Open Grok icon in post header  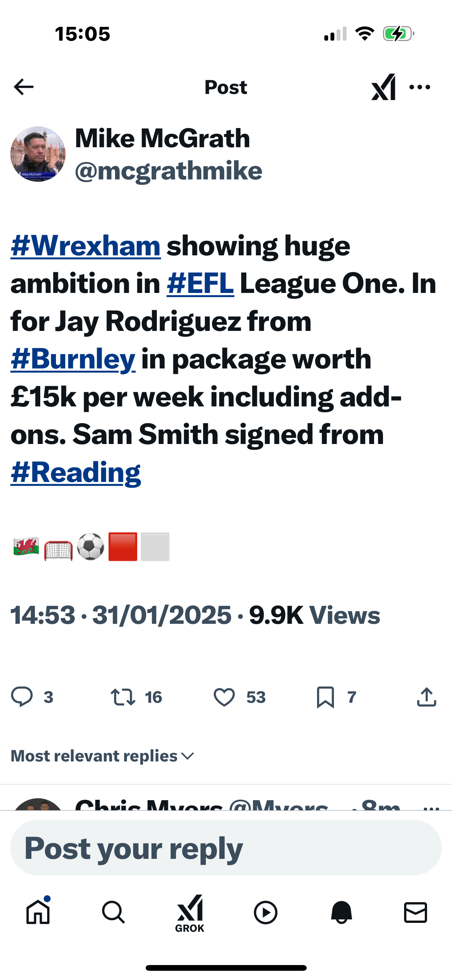383,87
